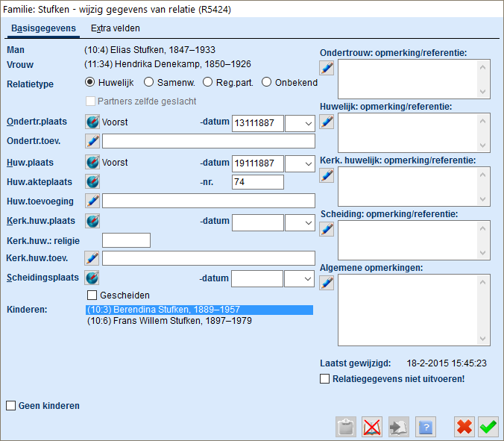Select the Samenw. relation type

point(148,82)
